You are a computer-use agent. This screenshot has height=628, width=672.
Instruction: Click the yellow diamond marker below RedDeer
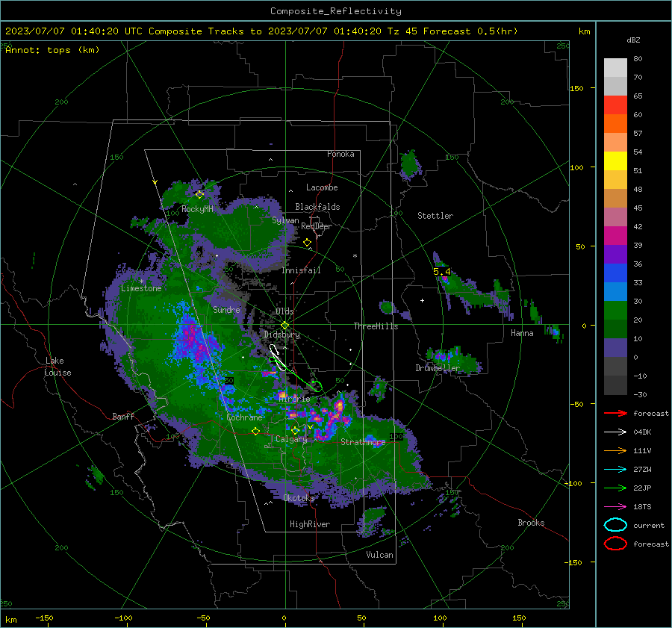coord(307,243)
